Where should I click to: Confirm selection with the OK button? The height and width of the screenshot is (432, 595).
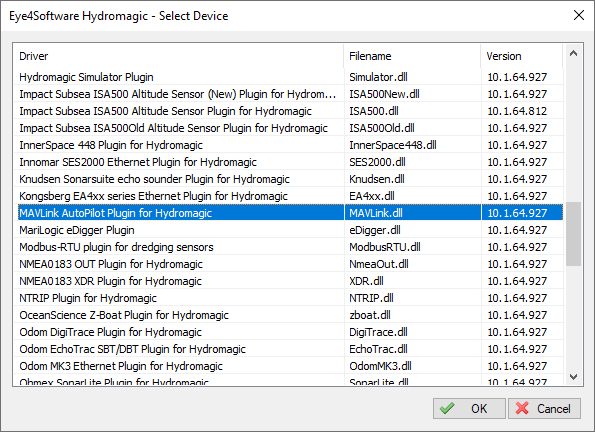coord(469,408)
